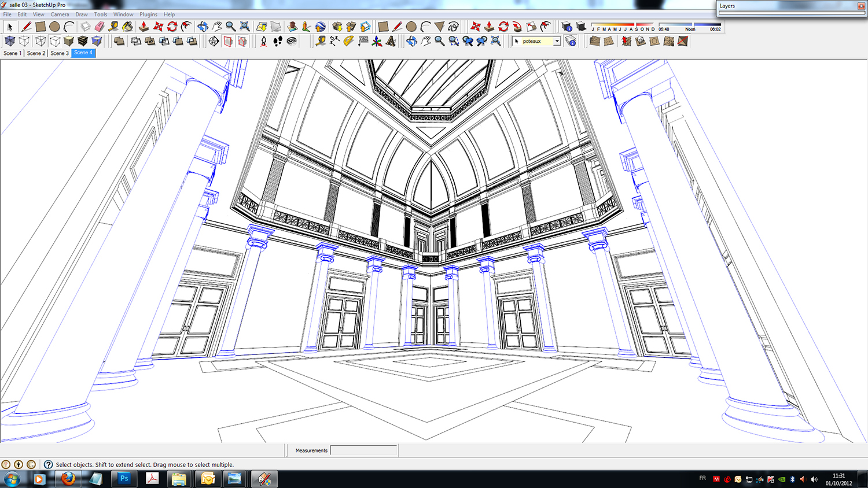The width and height of the screenshot is (868, 488).
Task: Toggle the Section Plane display
Action: pos(228,41)
